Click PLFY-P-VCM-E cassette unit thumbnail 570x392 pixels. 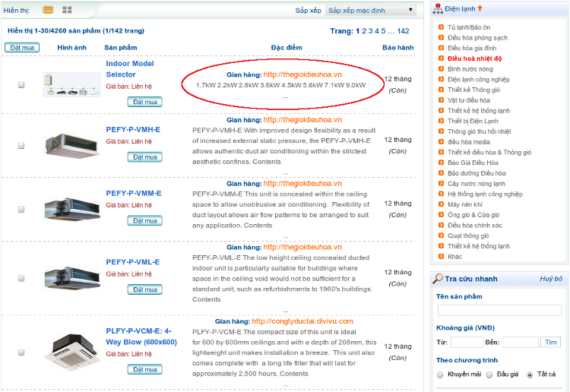tap(72, 352)
